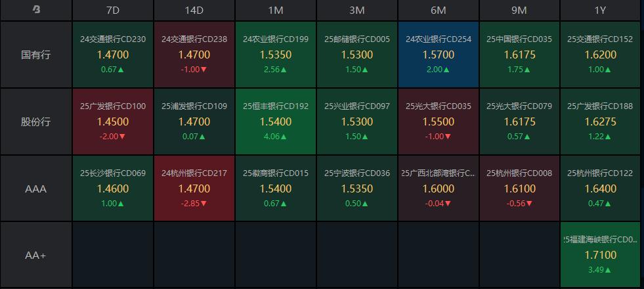
Task: Open the 24农业银行CD254 highlighted blue cell
Action: (x=439, y=55)
